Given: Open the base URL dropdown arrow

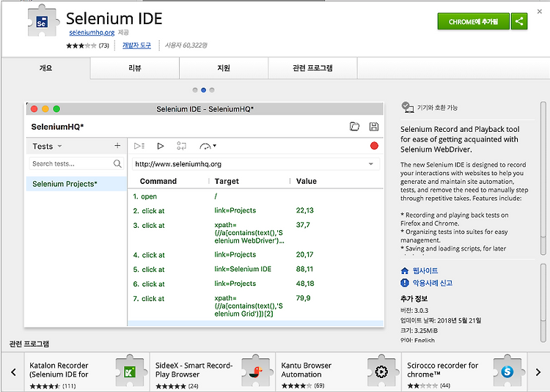Looking at the screenshot, I should 371,164.
